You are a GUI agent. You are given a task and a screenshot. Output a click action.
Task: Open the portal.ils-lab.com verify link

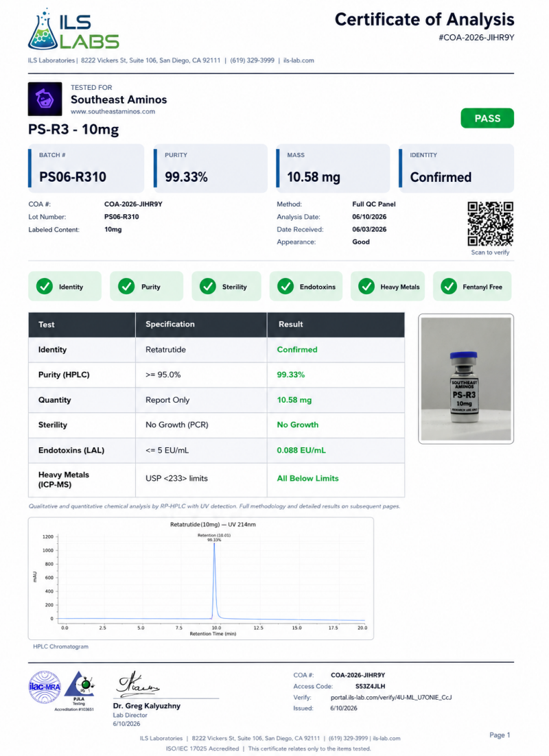(391, 697)
